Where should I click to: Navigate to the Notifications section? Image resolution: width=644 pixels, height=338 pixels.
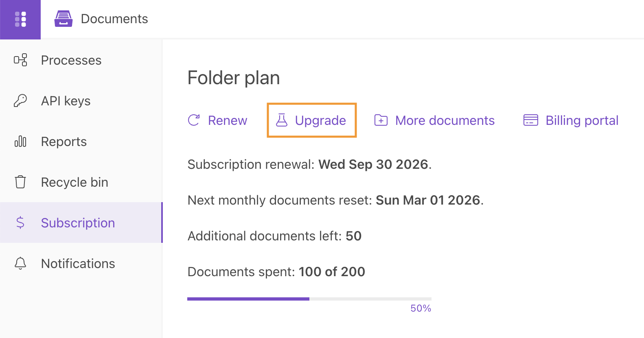tap(78, 263)
